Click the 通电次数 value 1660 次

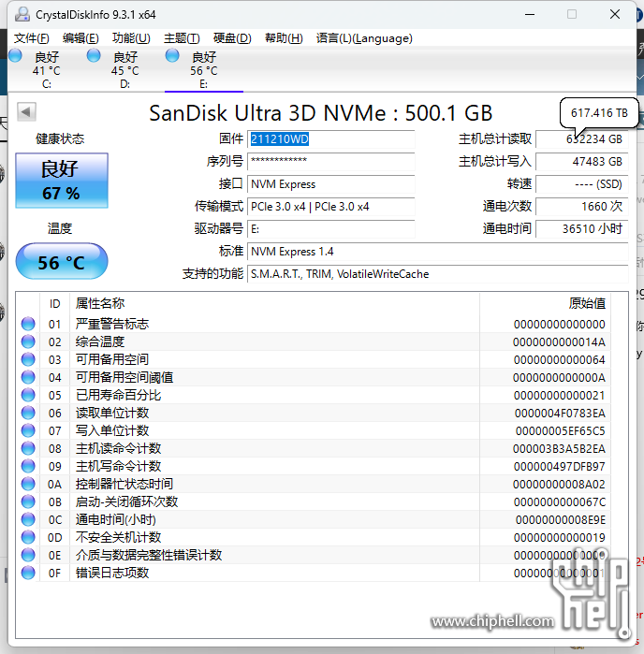(582, 207)
